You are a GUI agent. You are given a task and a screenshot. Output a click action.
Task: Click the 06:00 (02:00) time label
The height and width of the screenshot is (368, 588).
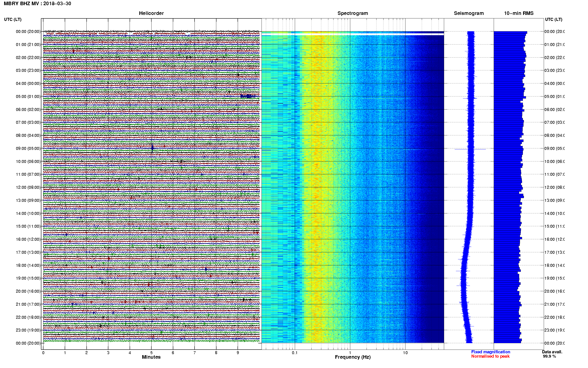[x=28, y=109]
